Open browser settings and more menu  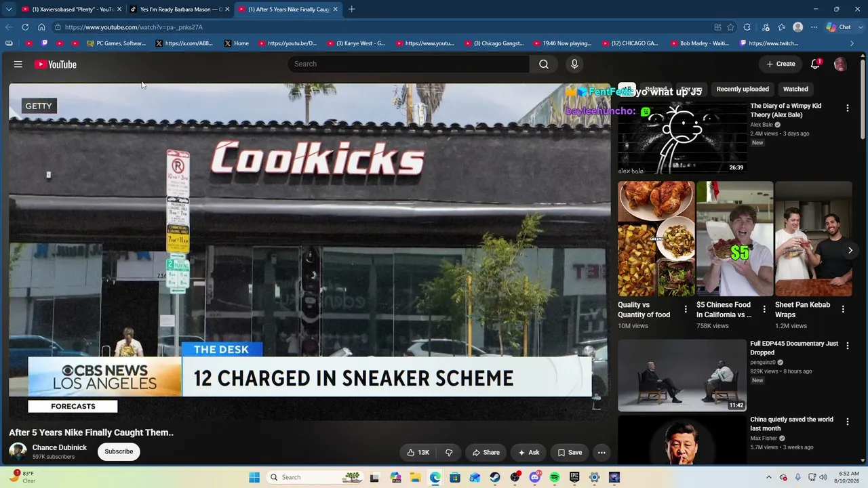(x=814, y=27)
